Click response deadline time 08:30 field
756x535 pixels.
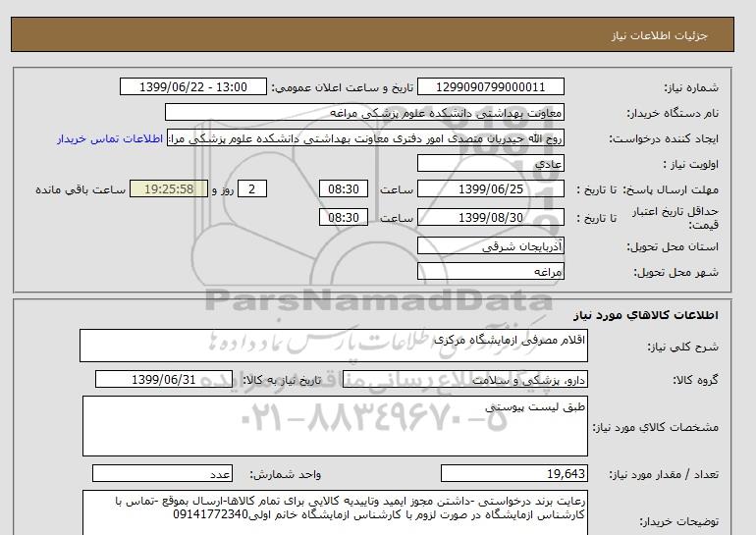[344, 188]
